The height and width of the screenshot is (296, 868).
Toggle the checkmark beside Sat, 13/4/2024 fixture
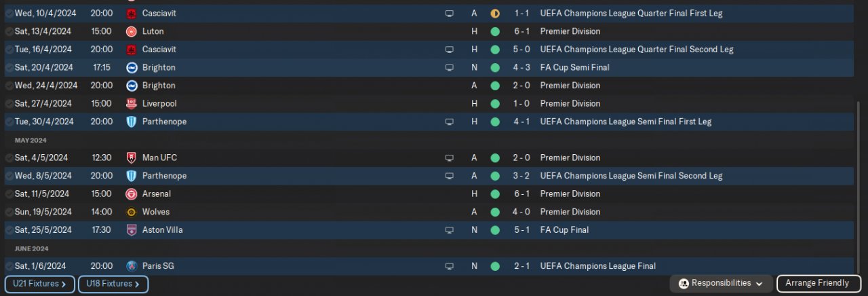click(9, 31)
